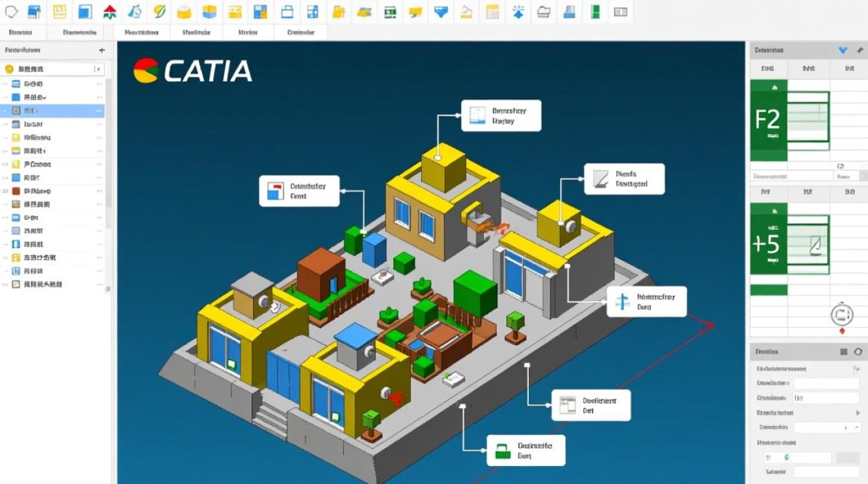Open the last tab below the toolbar
868x484 pixels.
[x=300, y=32]
